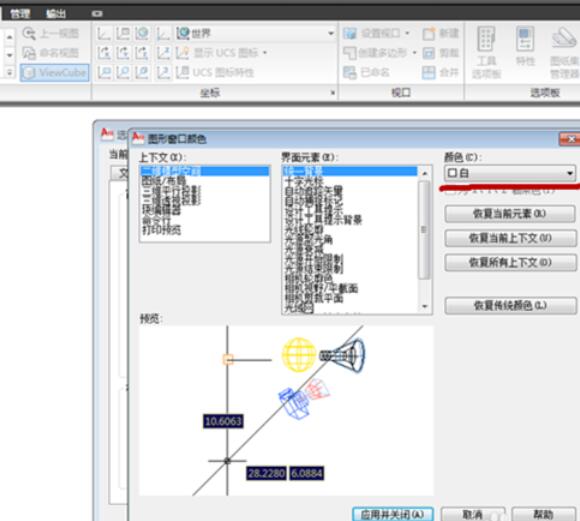
Task: Click the Z-Axis Vector UCS icon
Action: pyautogui.click(x=163, y=53)
